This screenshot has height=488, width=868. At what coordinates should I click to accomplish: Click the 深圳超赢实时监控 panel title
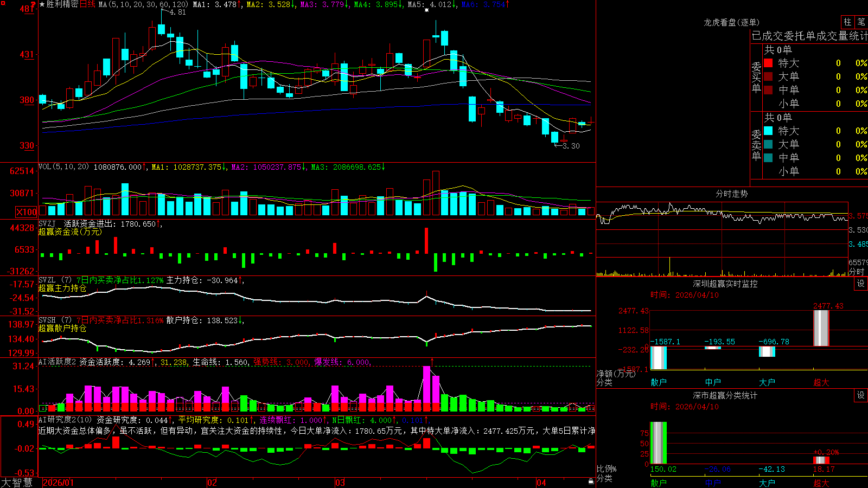725,284
